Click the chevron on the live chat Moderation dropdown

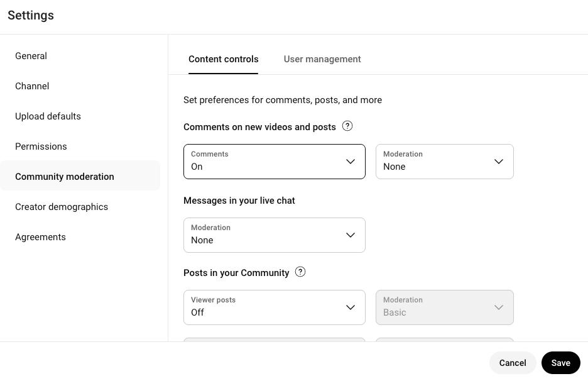coord(351,235)
